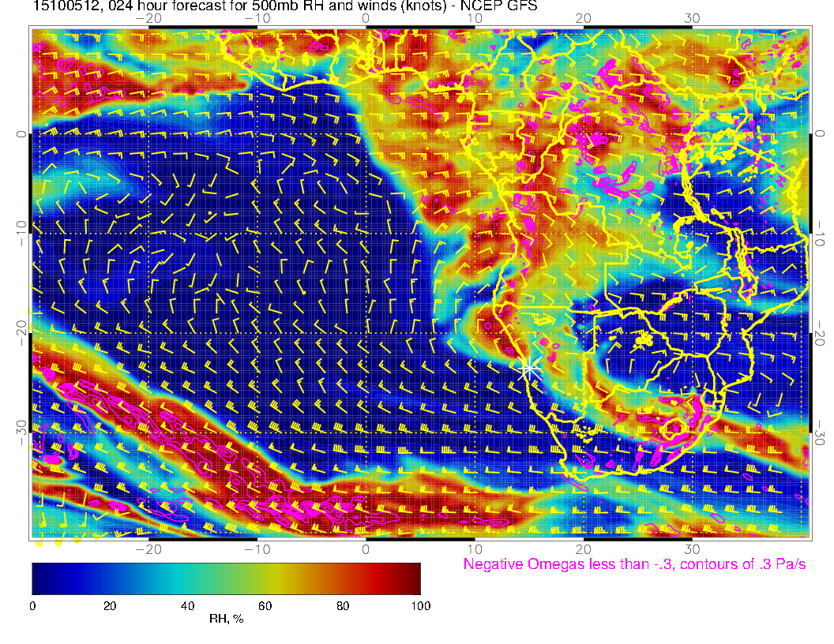
Task: Click the colorbar tick label 60
Action: [265, 605]
